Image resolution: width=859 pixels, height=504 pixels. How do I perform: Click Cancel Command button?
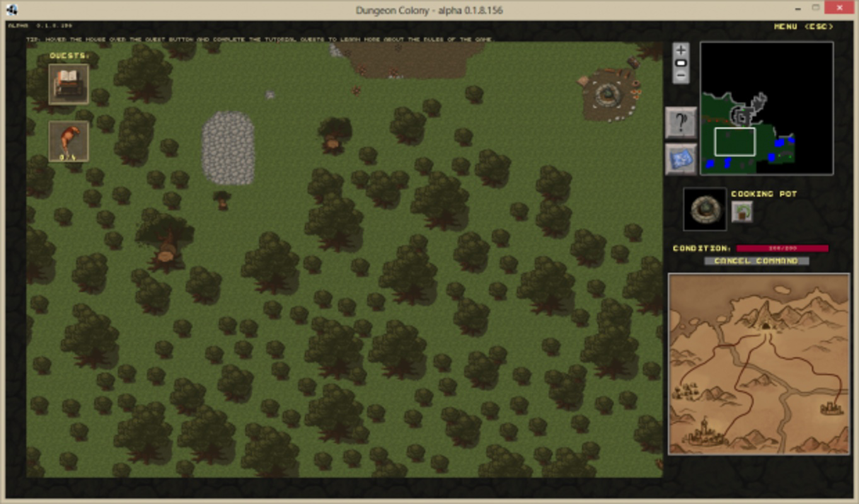point(756,261)
